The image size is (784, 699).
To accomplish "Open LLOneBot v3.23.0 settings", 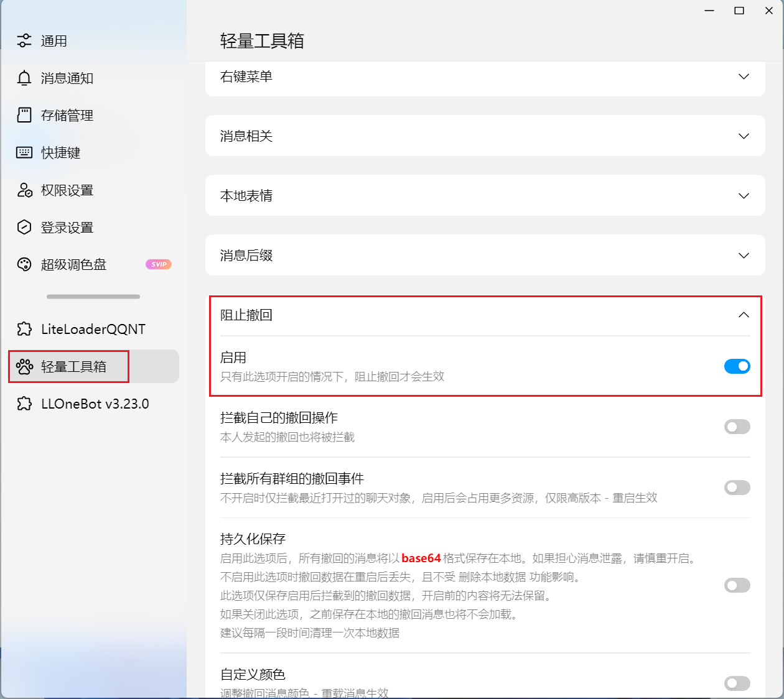I will point(93,404).
